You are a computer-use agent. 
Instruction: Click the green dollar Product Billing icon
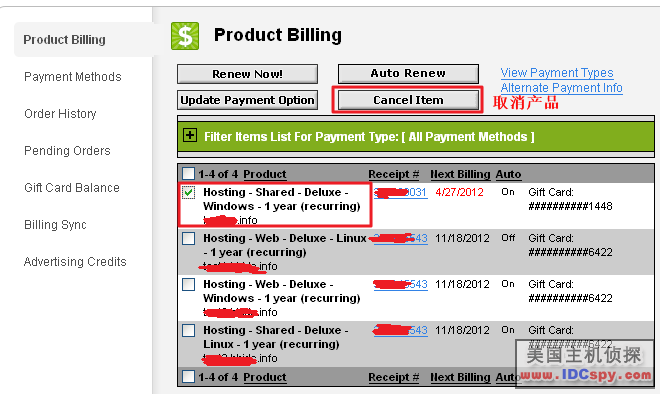click(185, 36)
